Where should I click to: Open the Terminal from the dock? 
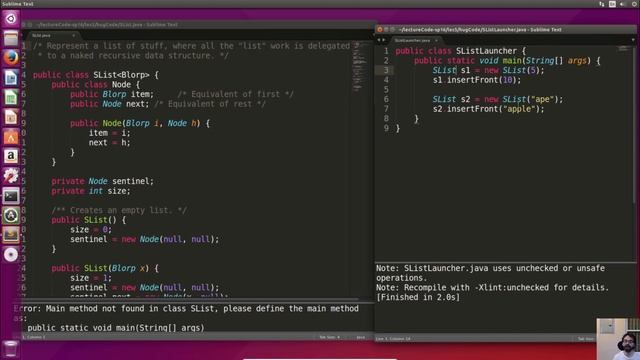(x=11, y=196)
